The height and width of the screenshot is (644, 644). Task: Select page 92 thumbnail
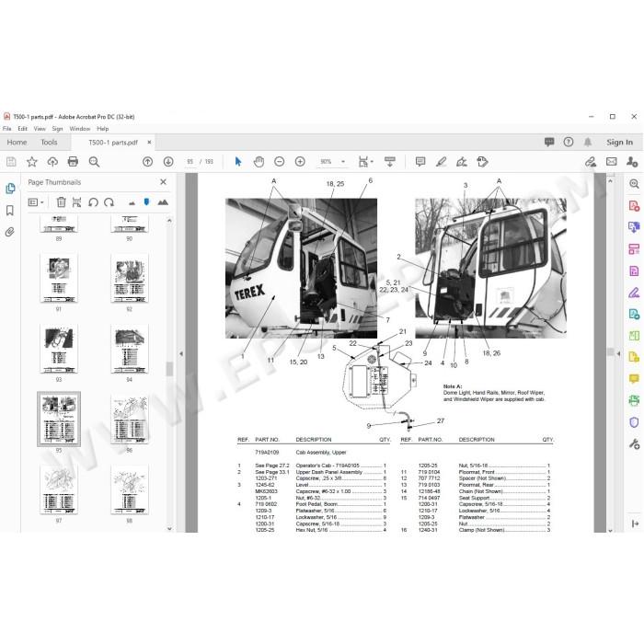tap(130, 278)
